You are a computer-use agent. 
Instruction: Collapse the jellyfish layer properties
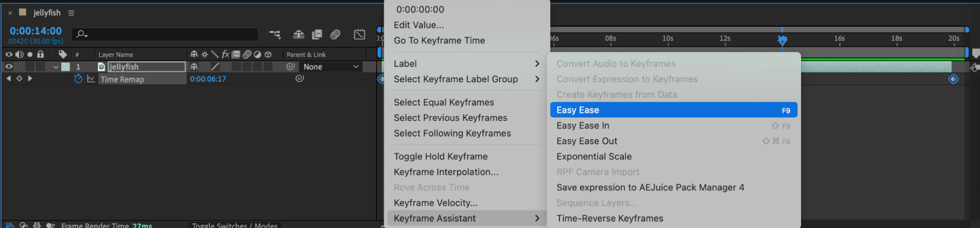56,67
